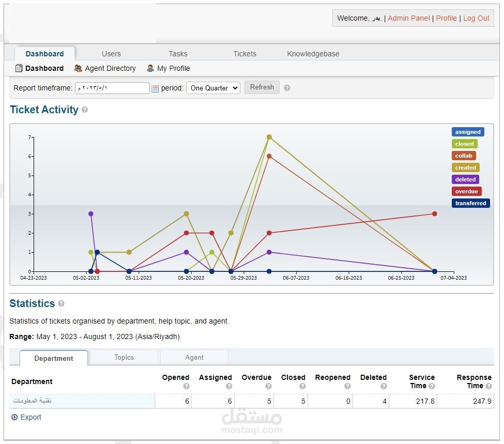This screenshot has height=444, width=504.
Task: Open the calendar date picker icon
Action: [x=155, y=88]
